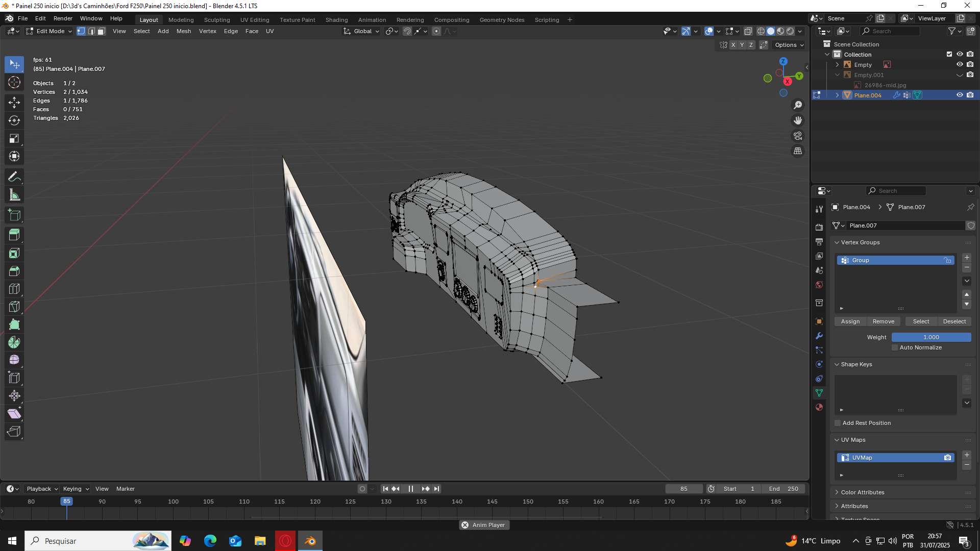
Task: Select the Rotate tool
Action: (14, 120)
